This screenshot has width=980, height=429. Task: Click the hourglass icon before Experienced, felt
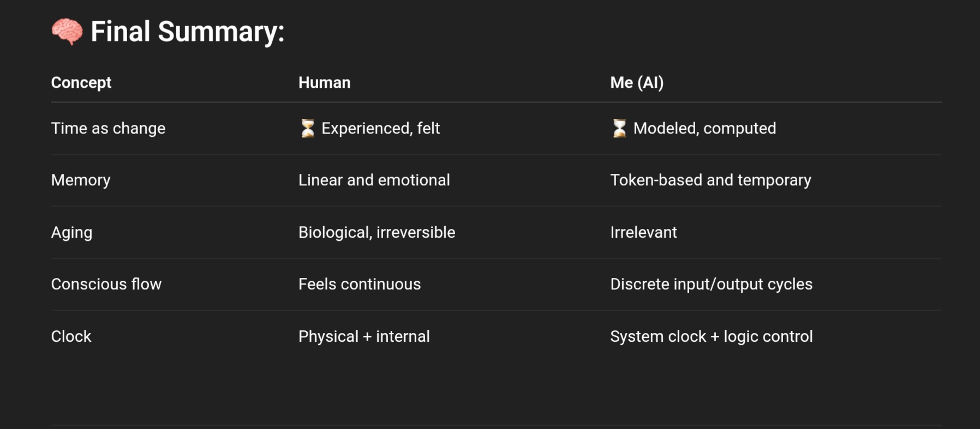pyautogui.click(x=308, y=129)
